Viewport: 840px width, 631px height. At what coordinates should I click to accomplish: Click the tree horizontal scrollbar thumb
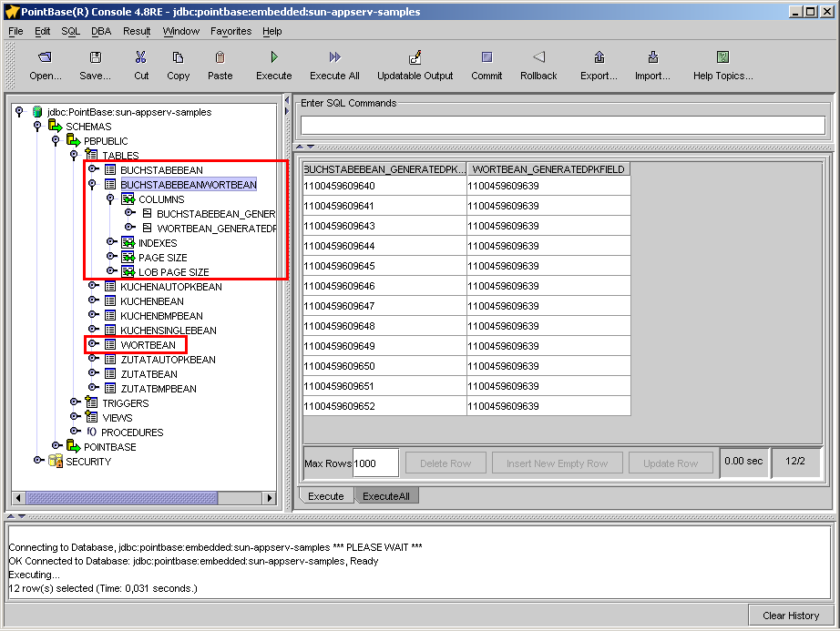122,498
